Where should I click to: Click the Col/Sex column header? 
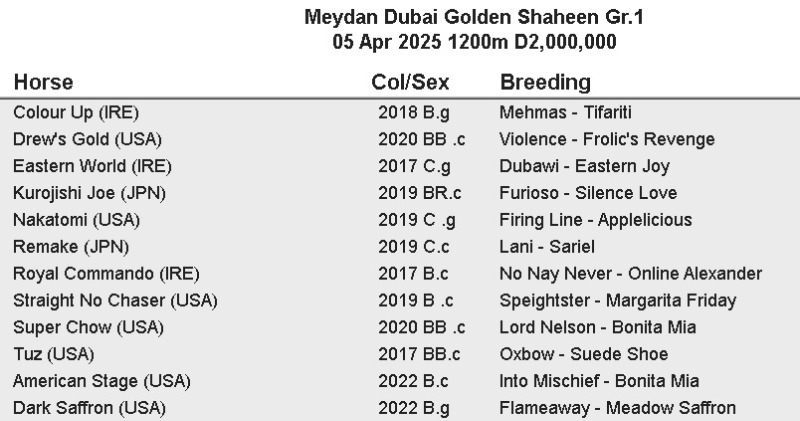(410, 82)
